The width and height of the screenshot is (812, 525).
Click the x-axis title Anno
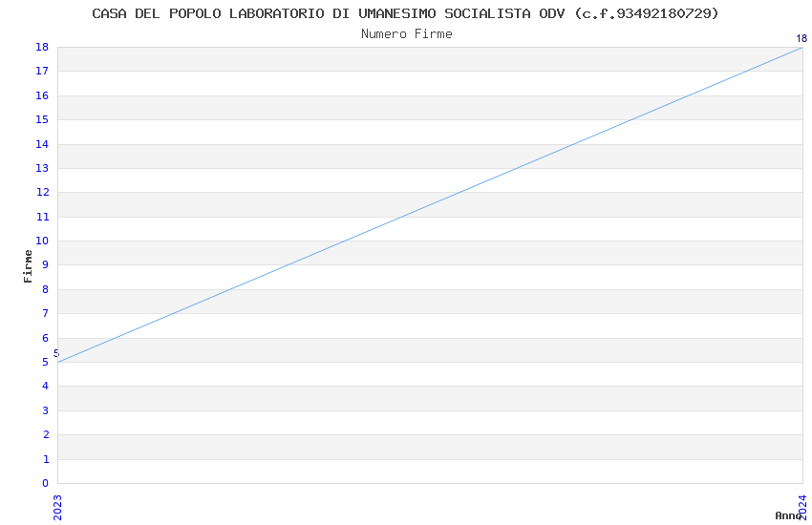(788, 515)
